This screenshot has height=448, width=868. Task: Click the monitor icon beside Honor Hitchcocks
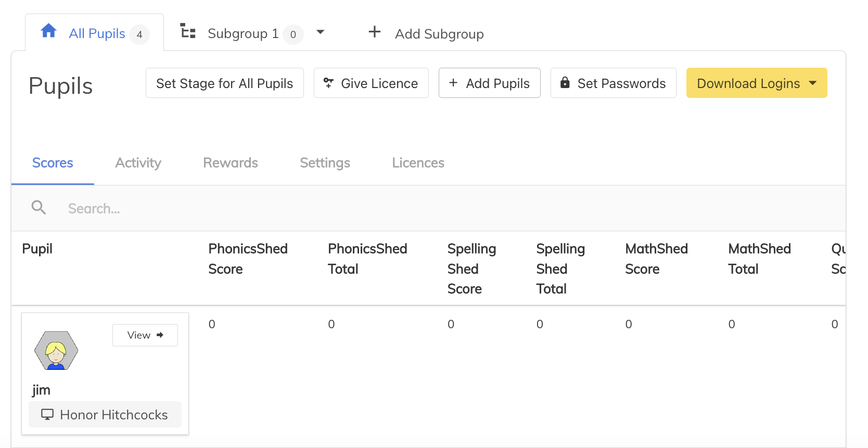click(47, 415)
